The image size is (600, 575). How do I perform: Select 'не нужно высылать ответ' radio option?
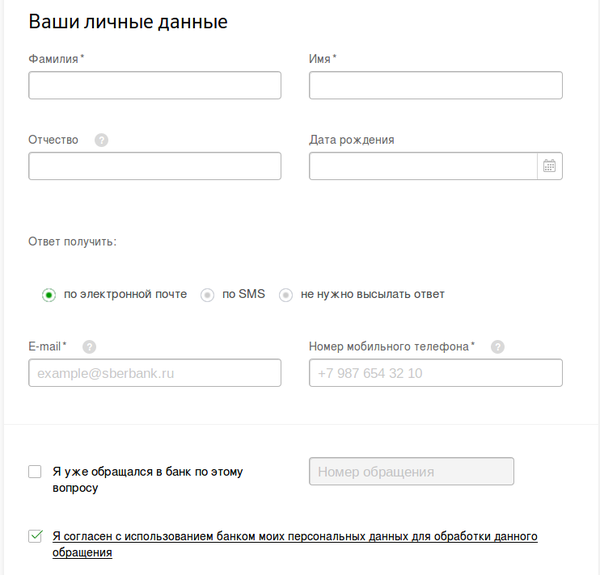click(286, 295)
